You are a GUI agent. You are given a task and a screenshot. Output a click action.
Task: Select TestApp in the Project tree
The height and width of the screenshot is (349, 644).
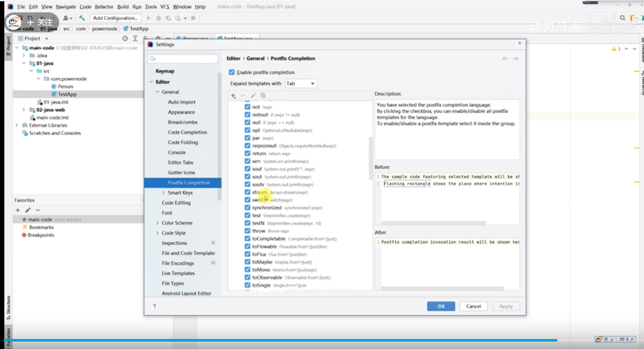(67, 94)
